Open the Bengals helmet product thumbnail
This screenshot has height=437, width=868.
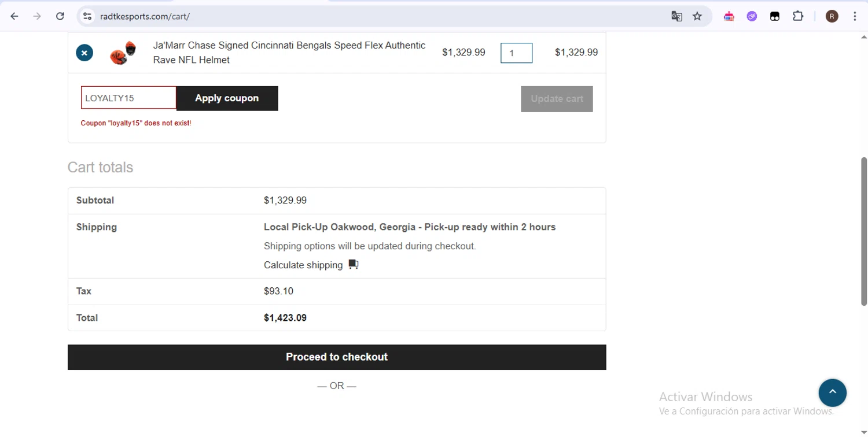[x=123, y=53]
